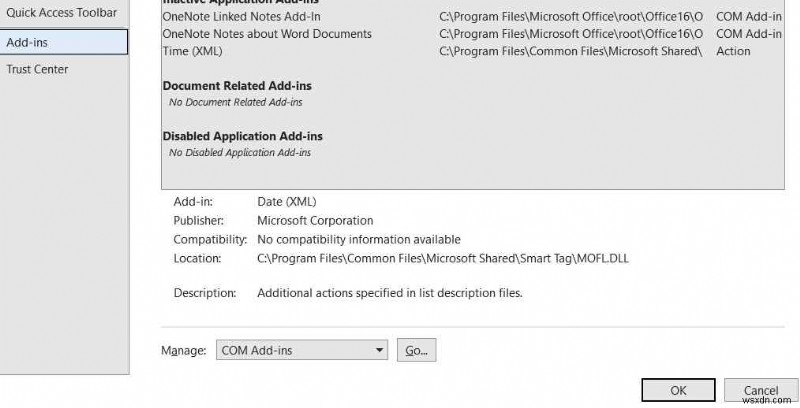800x408 pixels.
Task: Select OneNote Notes about Word Documents entry
Action: 266,34
